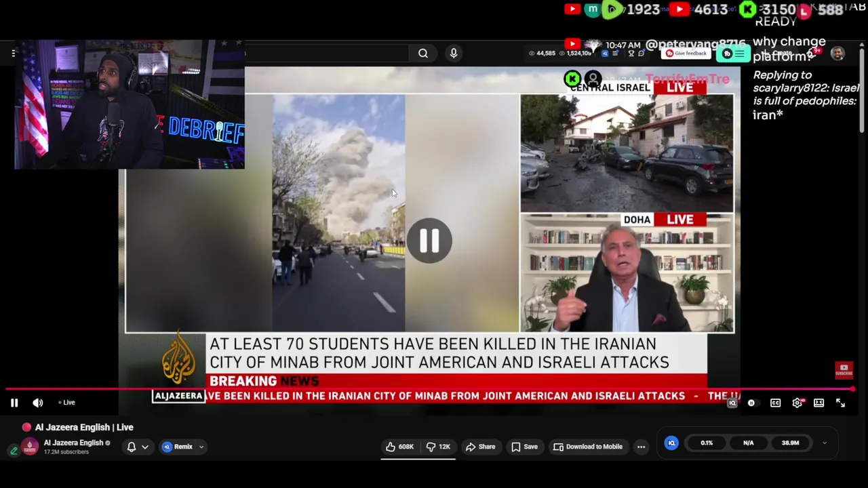Toggle closed captions on the player
Viewport: 868px width, 488px height.
[x=775, y=403]
